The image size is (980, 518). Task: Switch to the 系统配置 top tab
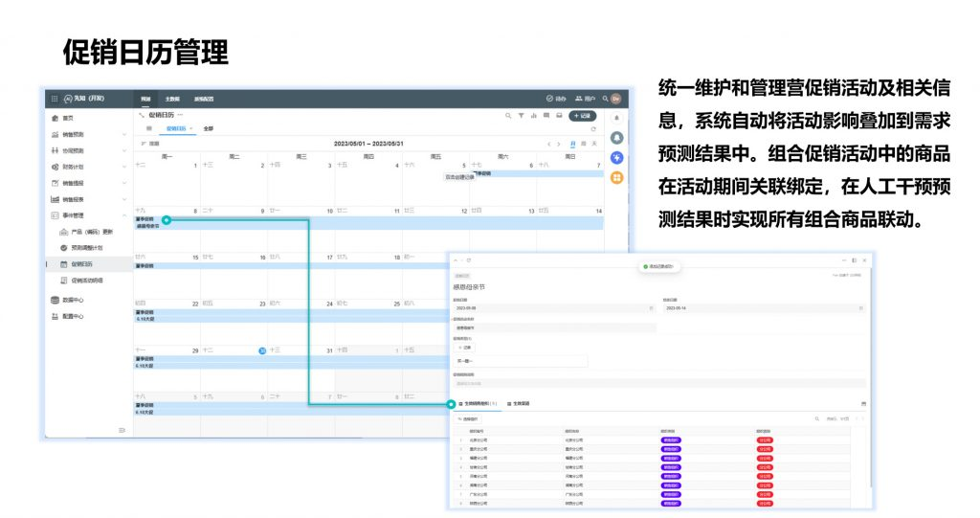(204, 99)
